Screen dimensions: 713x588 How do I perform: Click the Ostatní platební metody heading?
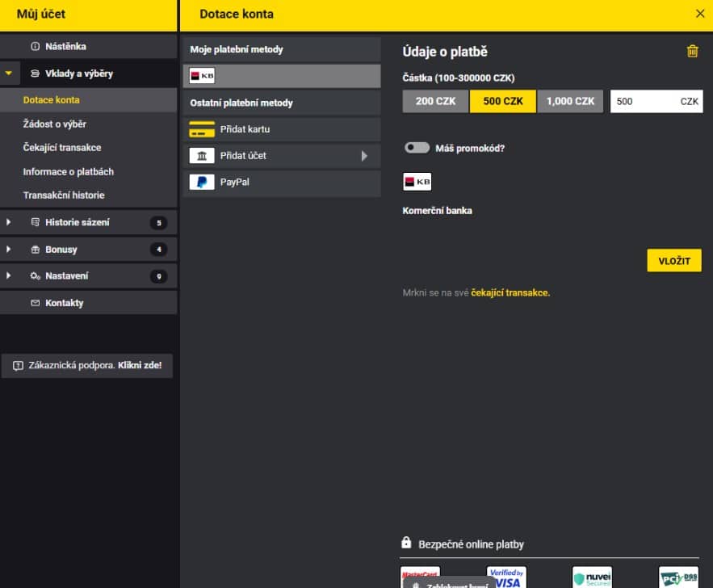tap(241, 103)
